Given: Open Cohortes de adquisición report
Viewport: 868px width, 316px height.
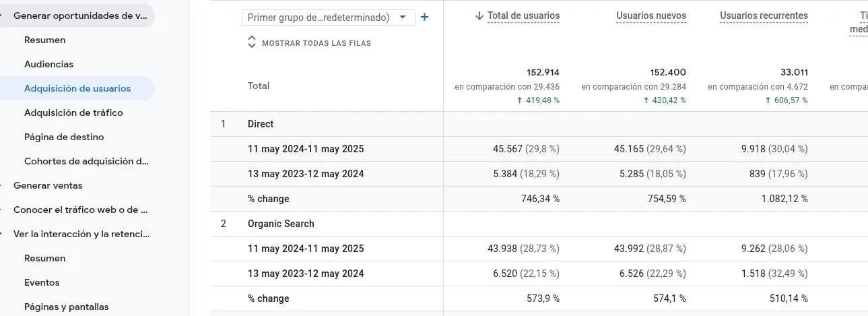Looking at the screenshot, I should click(86, 161).
